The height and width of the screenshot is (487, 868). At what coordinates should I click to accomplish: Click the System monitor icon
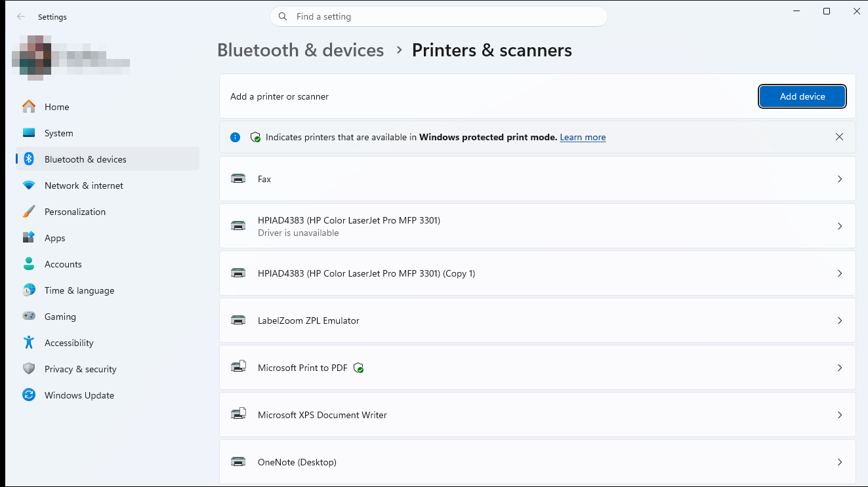point(29,133)
